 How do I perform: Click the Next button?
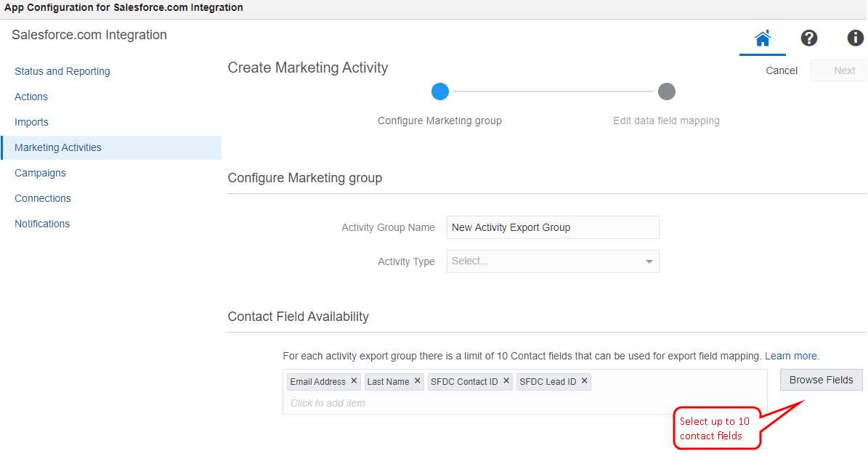click(x=839, y=71)
